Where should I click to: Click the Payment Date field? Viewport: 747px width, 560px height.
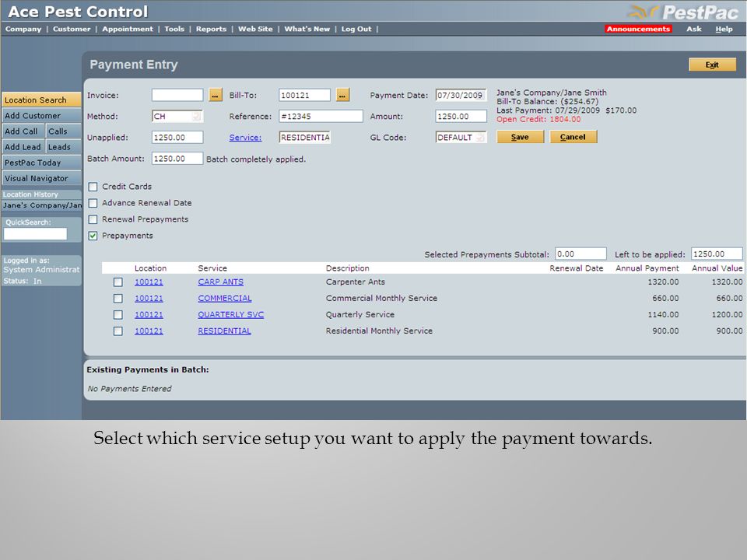(x=461, y=95)
